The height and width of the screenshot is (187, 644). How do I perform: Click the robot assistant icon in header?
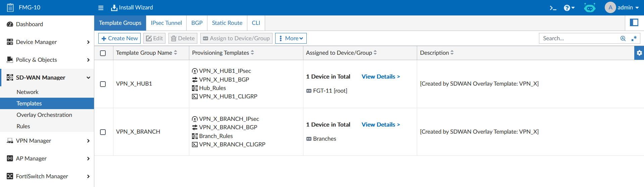pyautogui.click(x=589, y=8)
